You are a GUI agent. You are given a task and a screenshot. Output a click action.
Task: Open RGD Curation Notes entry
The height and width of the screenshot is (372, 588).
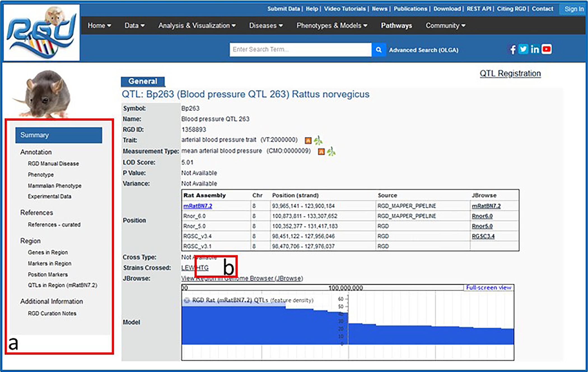point(52,313)
